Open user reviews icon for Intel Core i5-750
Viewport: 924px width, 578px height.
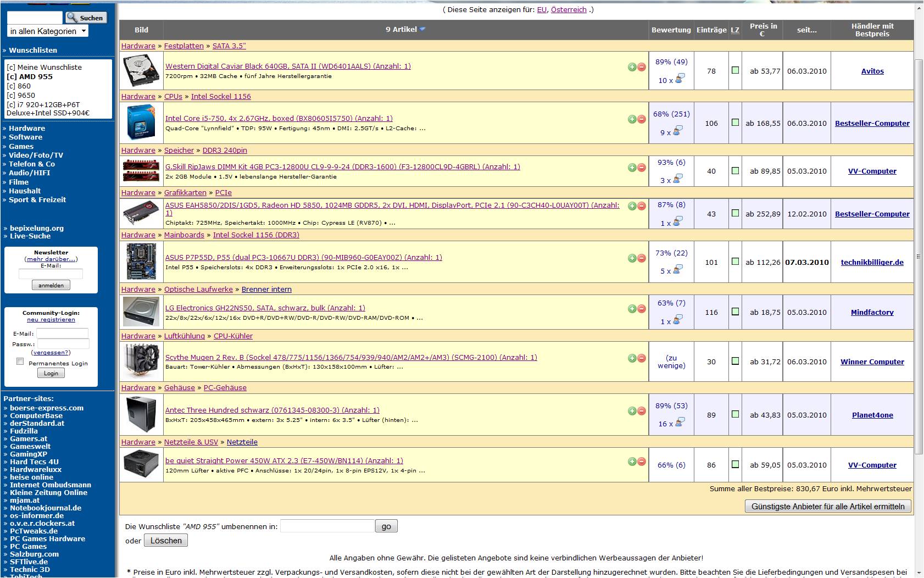[x=678, y=131]
